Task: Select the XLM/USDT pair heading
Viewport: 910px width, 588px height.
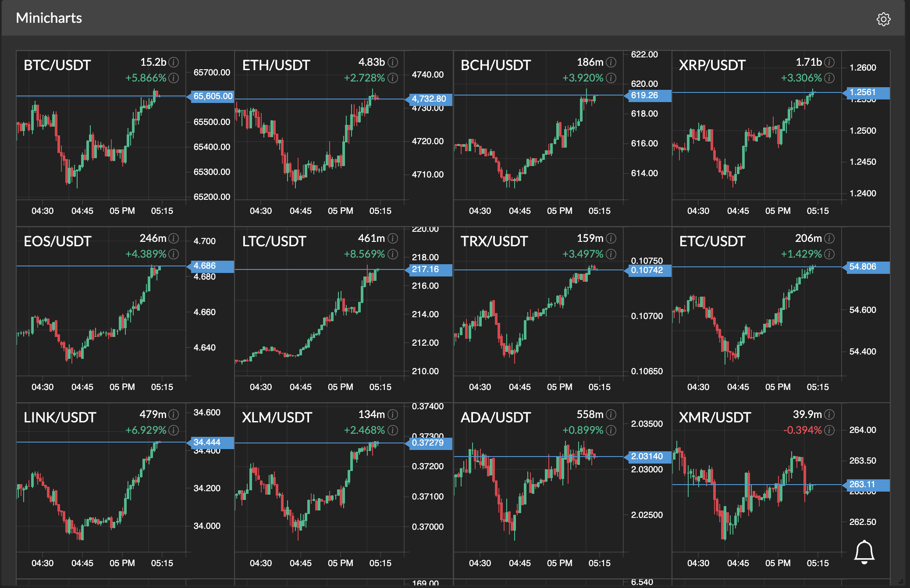Action: coord(277,418)
